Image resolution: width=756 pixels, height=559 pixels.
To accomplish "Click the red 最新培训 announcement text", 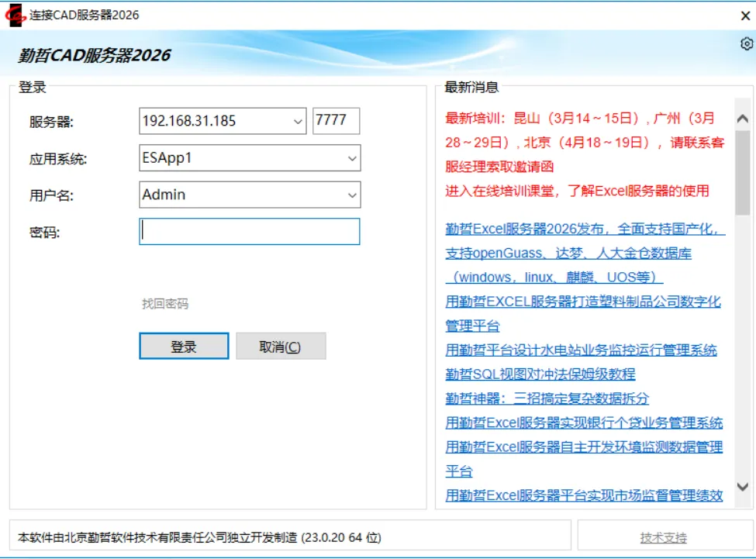I will point(585,143).
